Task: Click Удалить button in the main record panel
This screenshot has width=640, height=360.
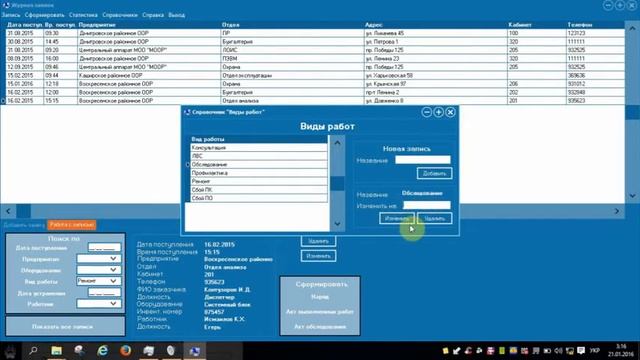Action: tap(318, 241)
